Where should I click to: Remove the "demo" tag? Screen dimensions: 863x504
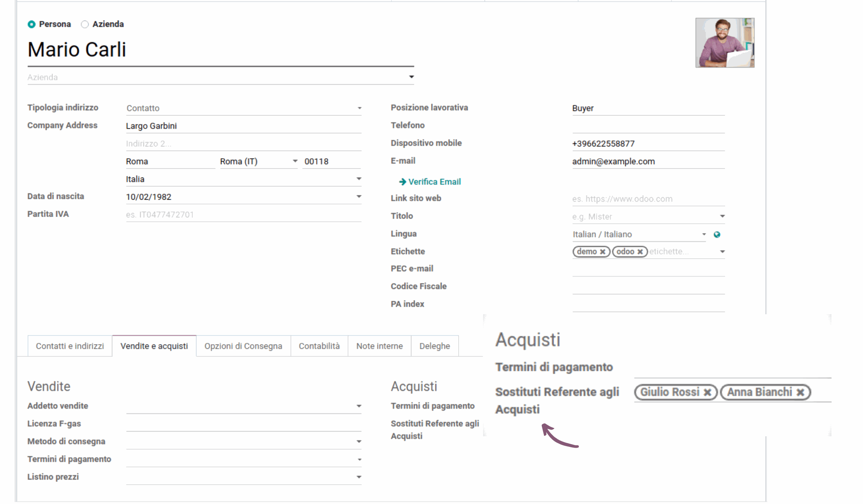pos(603,252)
